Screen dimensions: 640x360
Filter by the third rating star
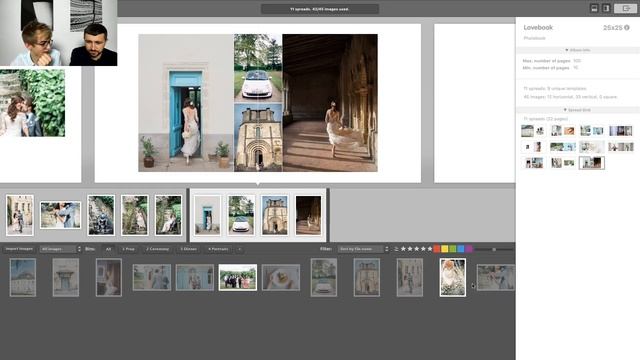(x=417, y=249)
